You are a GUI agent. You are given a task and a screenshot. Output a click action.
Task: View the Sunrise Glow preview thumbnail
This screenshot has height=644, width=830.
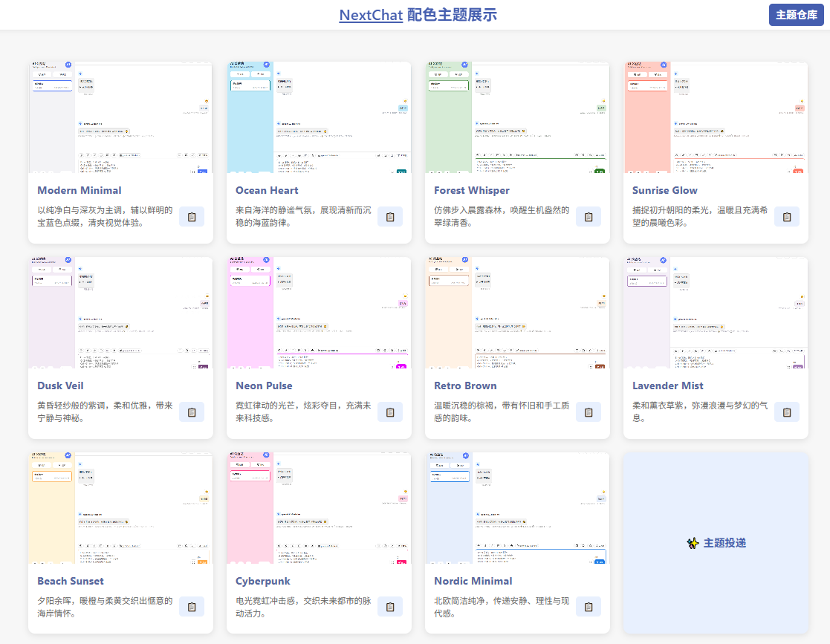click(x=716, y=117)
